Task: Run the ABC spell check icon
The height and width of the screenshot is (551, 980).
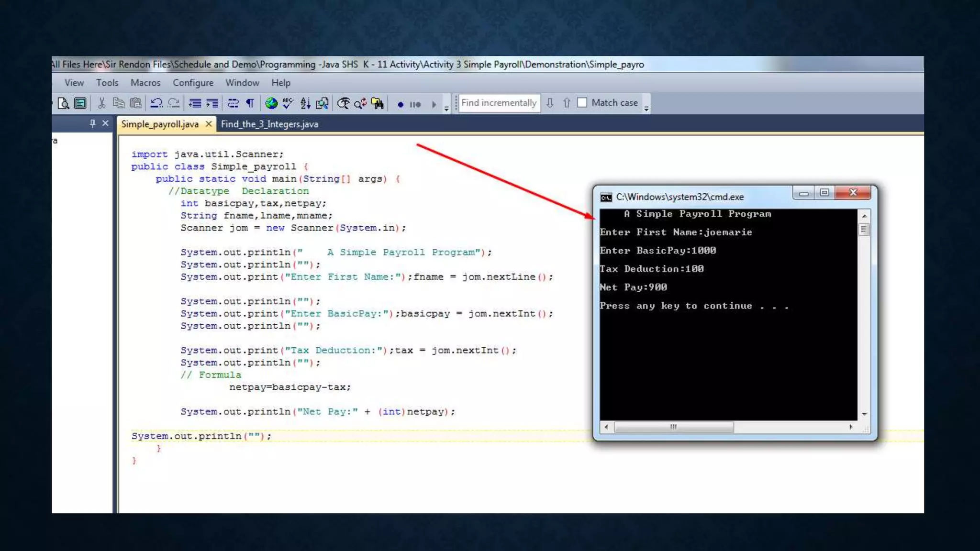Action: [x=288, y=103]
